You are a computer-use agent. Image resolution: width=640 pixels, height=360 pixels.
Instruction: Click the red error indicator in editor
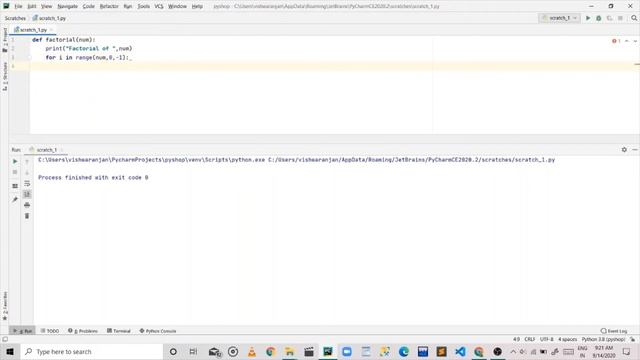(616, 41)
